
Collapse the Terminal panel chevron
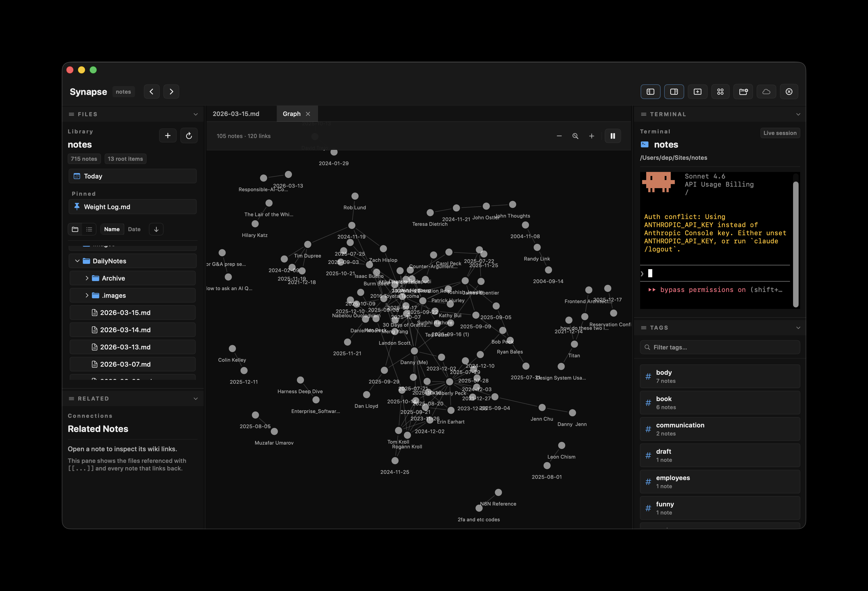coord(798,114)
